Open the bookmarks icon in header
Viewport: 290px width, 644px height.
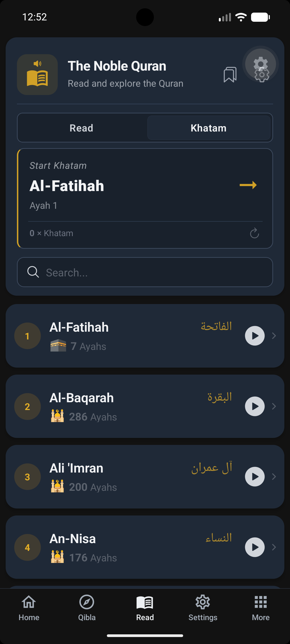coord(230,75)
